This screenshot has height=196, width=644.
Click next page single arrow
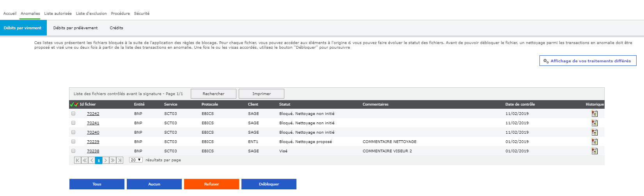click(x=106, y=160)
